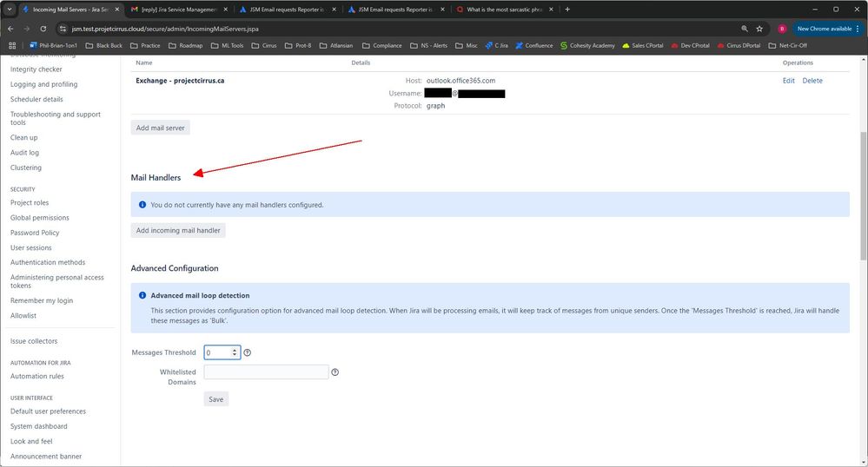Open Logging and profiling in sidebar
The image size is (868, 467).
(x=43, y=84)
